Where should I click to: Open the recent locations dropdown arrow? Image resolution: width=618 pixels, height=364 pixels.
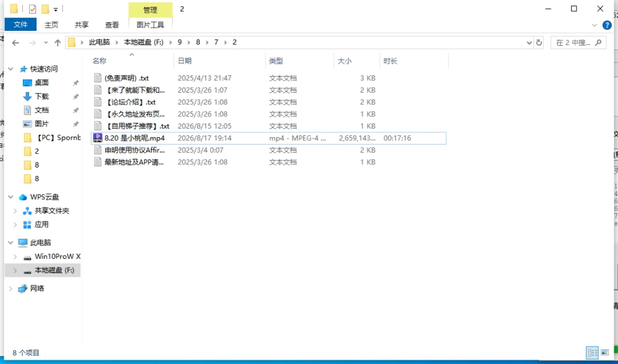46,43
